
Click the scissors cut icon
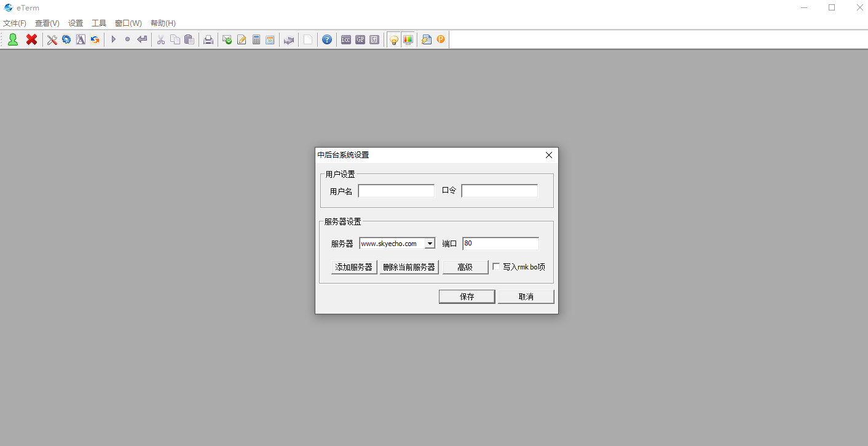click(161, 39)
